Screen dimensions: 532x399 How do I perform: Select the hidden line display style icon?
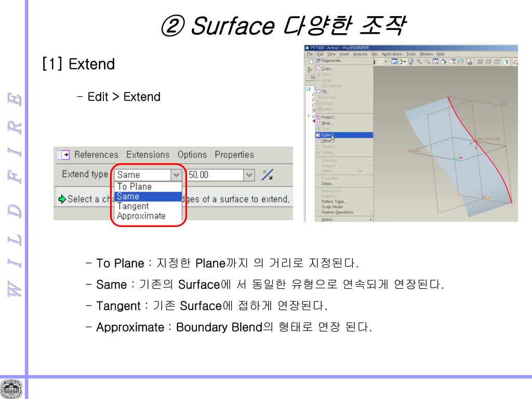[488, 62]
